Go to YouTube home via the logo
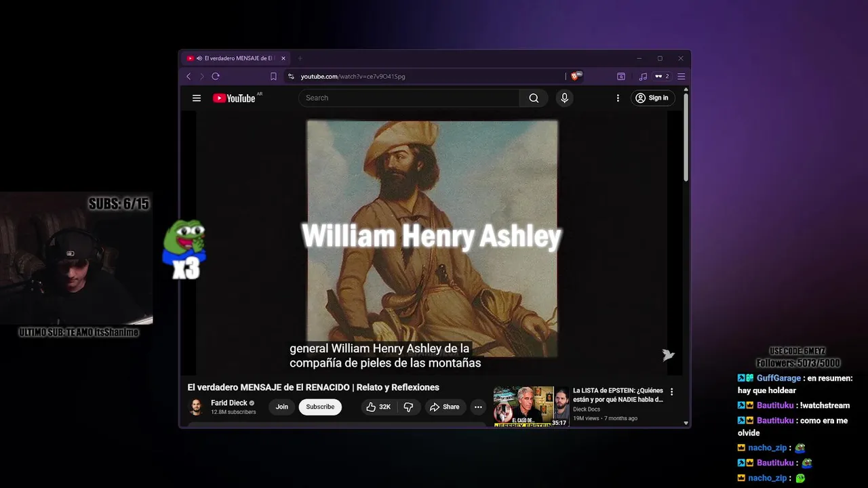Screen dimensions: 868x488 (x=234, y=98)
